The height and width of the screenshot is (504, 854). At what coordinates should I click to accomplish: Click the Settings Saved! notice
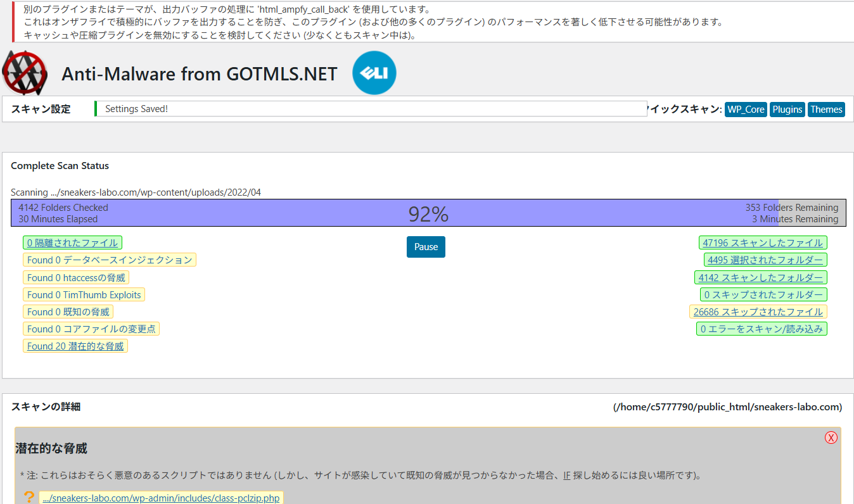[371, 109]
